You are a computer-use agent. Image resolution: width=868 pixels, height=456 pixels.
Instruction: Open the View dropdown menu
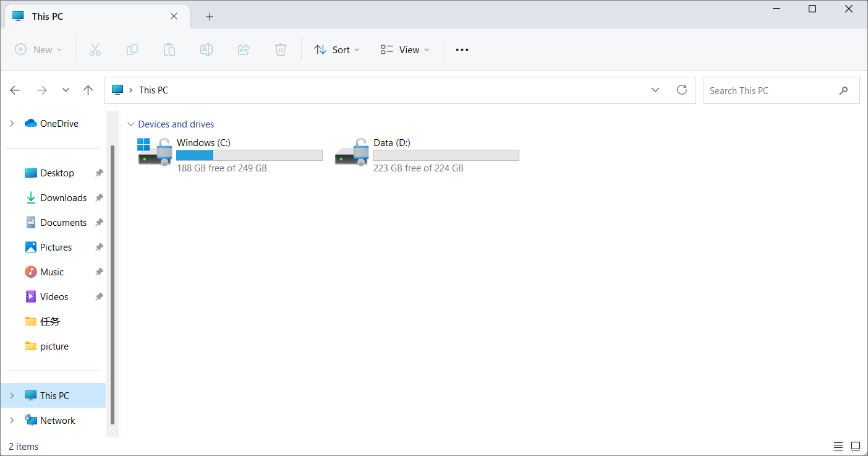[x=405, y=49]
